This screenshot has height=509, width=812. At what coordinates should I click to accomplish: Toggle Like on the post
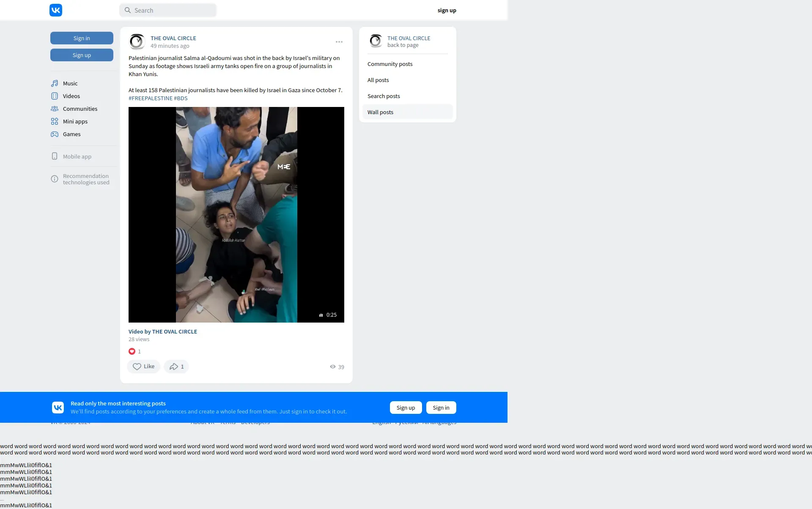coord(143,367)
